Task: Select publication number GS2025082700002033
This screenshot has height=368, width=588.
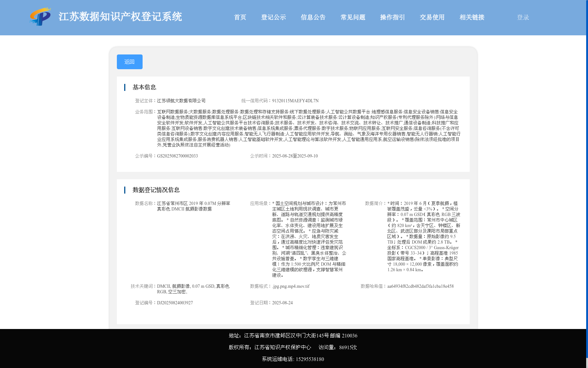Action: [178, 156]
